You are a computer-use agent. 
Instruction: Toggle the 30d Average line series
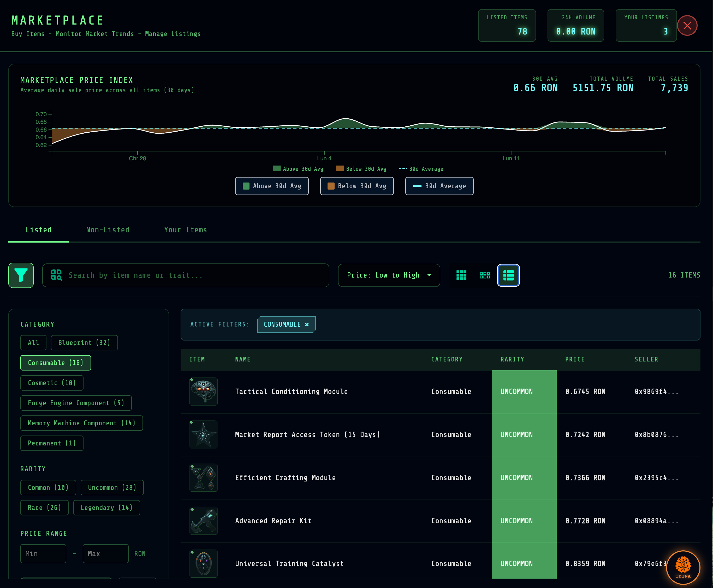439,186
